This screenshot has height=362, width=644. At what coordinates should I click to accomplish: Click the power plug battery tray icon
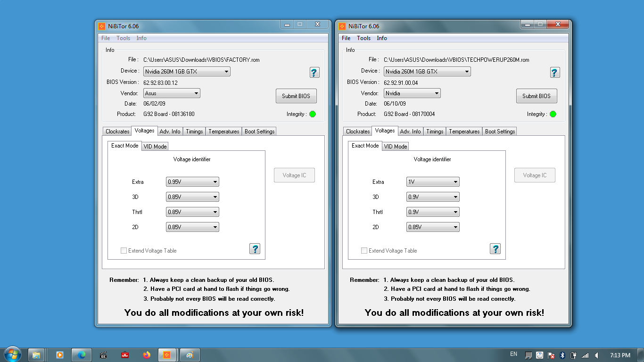[574, 355]
